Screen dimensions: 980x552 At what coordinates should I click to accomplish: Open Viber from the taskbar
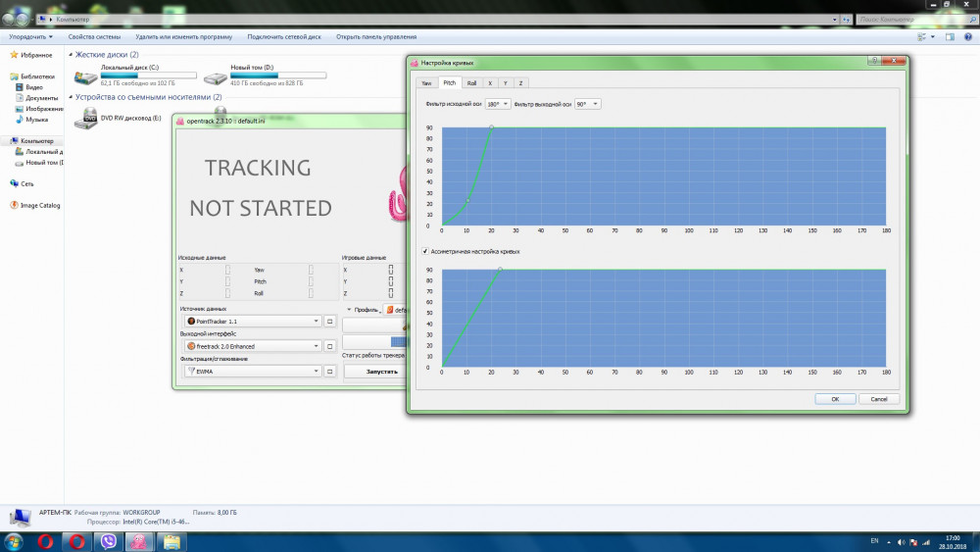(x=107, y=541)
